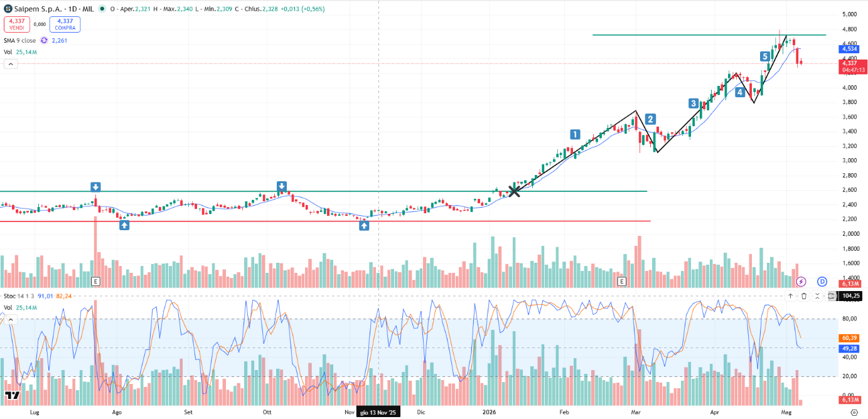
Task: Select the down arrow marker above the October peak
Action: (x=282, y=186)
